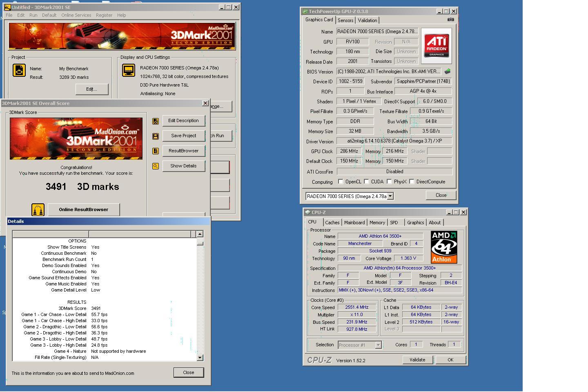Viewport: 588px width, 392px height.
Task: Click the GPU Name field in GPU-Z
Action: [x=377, y=31]
